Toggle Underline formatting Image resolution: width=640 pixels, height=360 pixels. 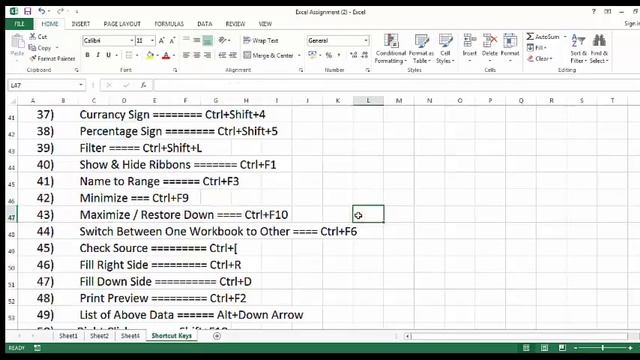[109, 55]
